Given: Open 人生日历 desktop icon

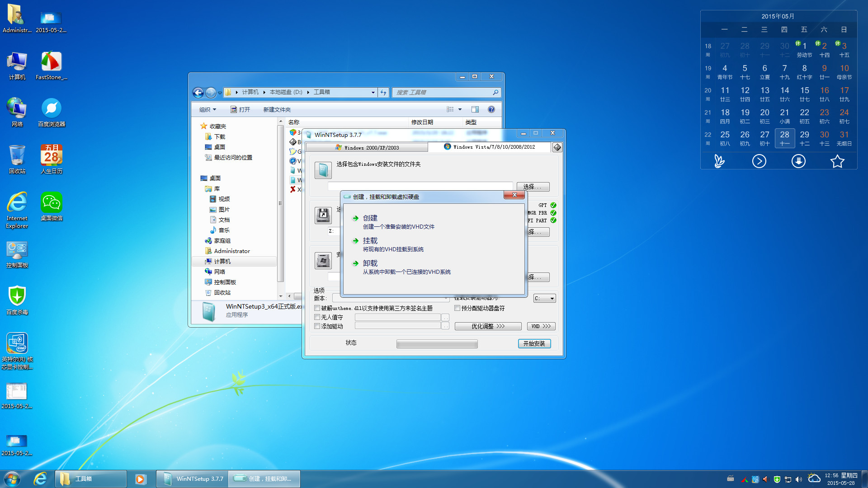Looking at the screenshot, I should pos(51,160).
